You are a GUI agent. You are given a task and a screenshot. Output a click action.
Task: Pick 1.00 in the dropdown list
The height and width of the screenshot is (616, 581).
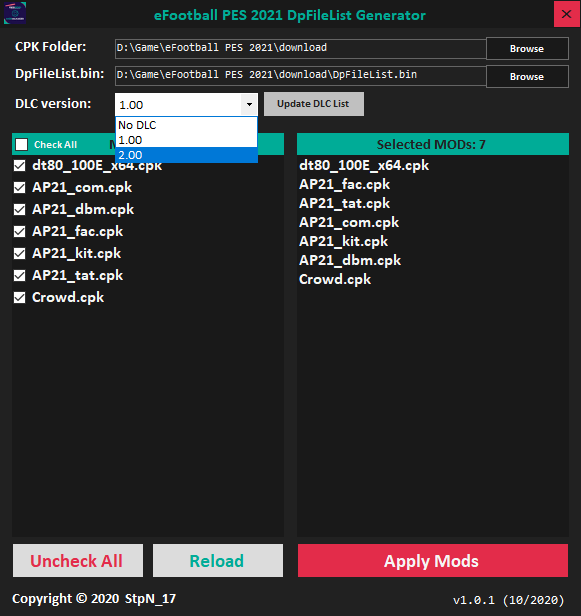point(187,140)
